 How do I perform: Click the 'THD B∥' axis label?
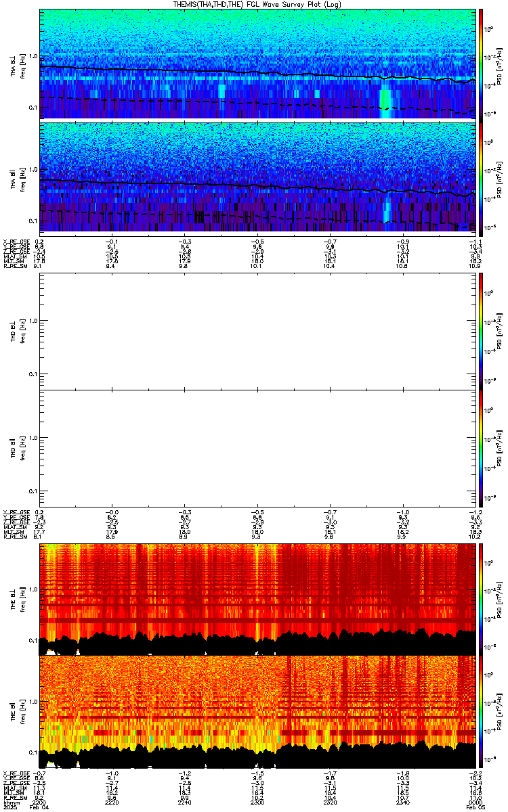tap(14, 448)
